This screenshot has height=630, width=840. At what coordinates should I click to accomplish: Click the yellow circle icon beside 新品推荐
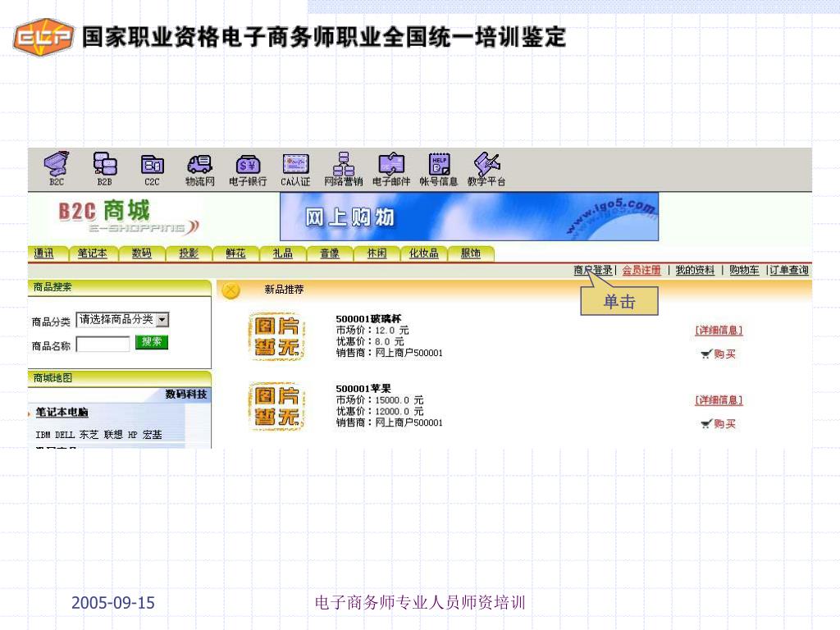[x=231, y=290]
